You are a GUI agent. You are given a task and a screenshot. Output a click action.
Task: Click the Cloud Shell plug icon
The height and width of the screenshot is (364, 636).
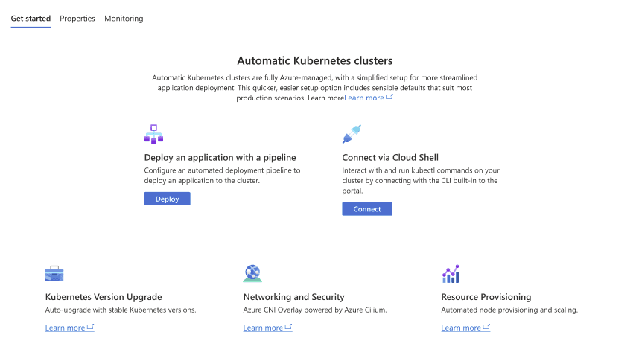click(352, 134)
